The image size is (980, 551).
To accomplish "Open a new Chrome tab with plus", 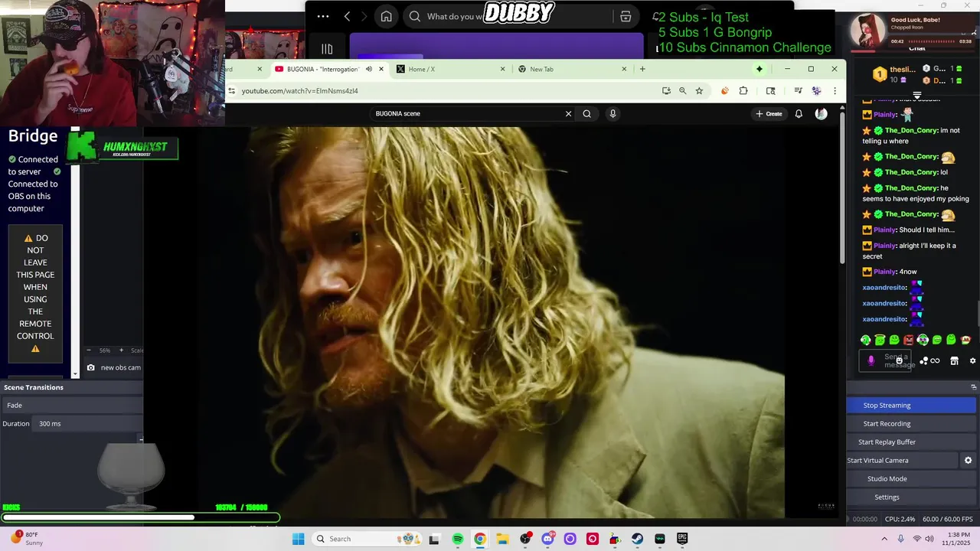I will (642, 69).
